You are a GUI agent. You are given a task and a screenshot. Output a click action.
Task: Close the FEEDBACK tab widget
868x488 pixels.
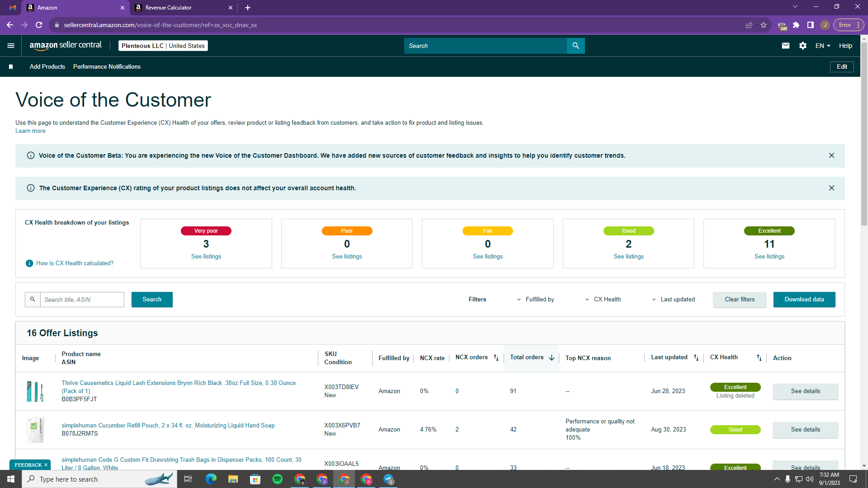click(46, 465)
